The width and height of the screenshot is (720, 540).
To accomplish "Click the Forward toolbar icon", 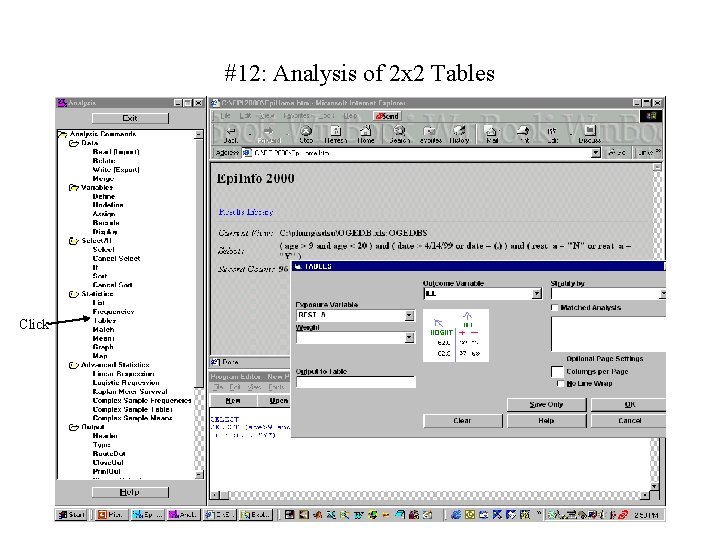I will [269, 135].
